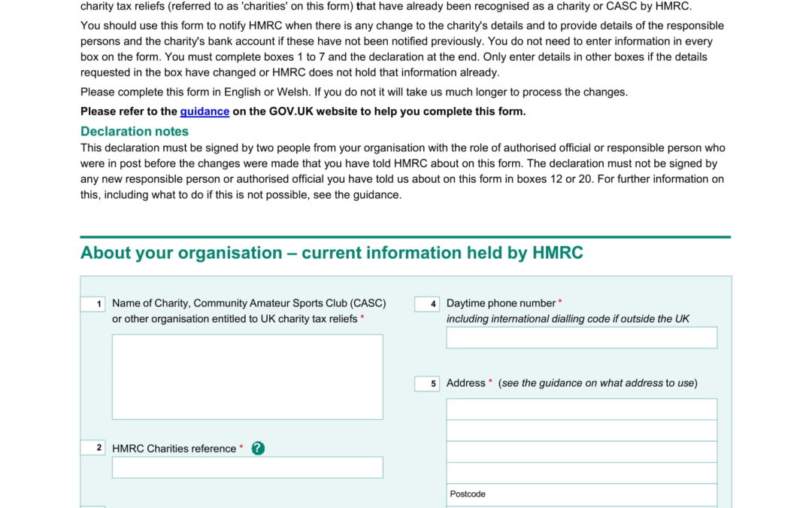Open the guidance hyperlink
The height and width of the screenshot is (508, 812).
[204, 111]
